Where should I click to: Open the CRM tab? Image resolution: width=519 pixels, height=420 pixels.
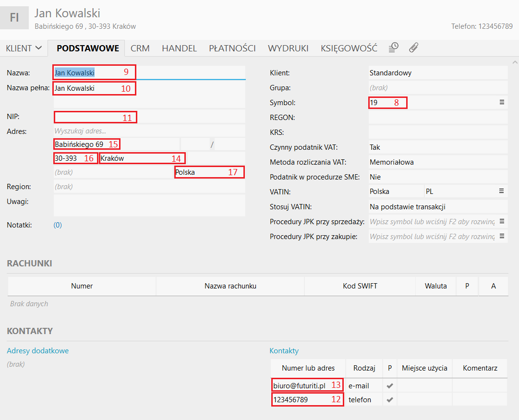tap(140, 48)
